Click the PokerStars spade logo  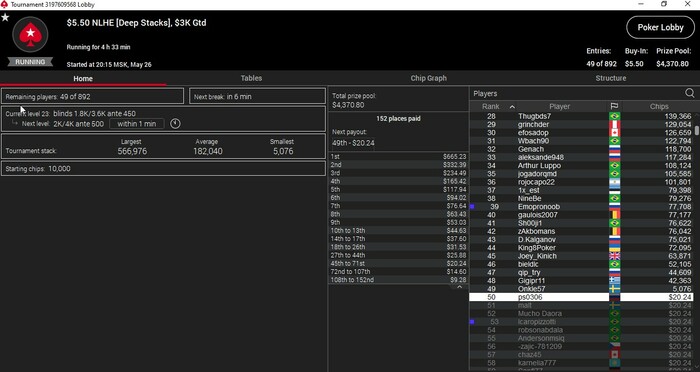coord(30,34)
